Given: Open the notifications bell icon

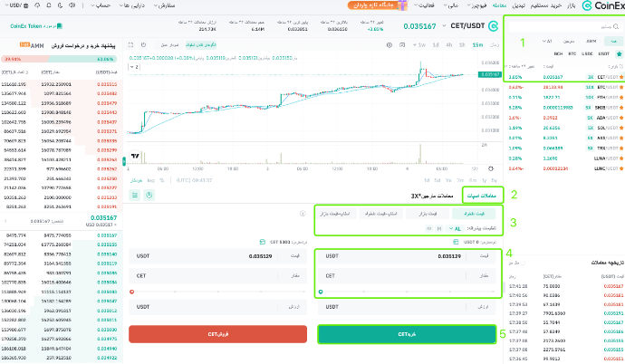Looking at the screenshot, I should pyautogui.click(x=49, y=5).
